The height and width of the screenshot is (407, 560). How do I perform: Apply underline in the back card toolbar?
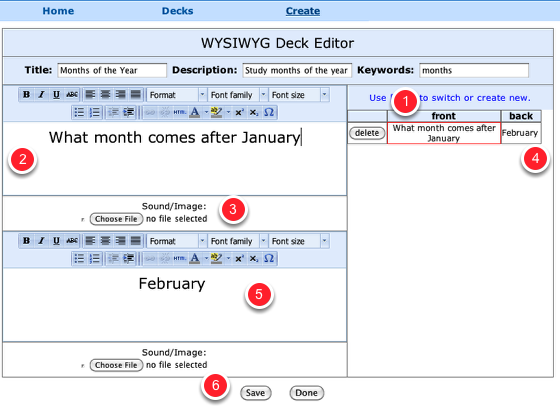[56, 241]
